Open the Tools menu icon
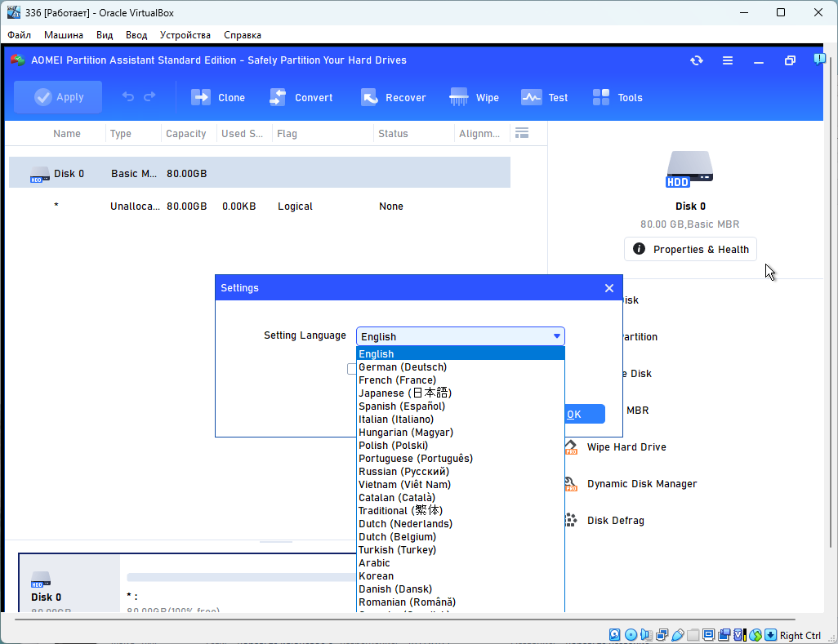Screen dimensions: 838x644 coord(601,98)
